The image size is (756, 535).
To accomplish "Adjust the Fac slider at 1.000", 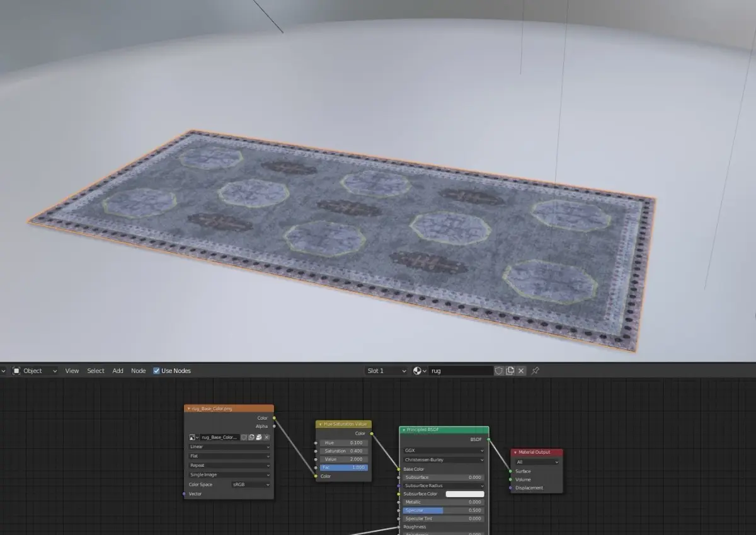I will click(x=344, y=468).
